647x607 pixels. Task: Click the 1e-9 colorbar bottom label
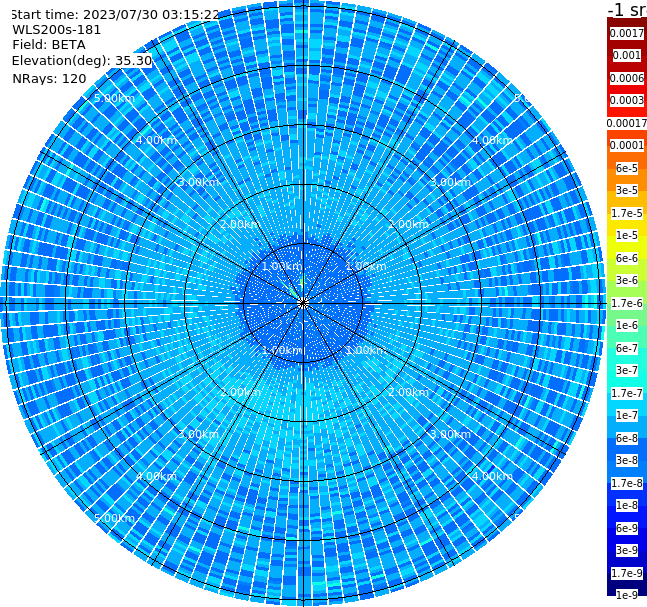627,595
